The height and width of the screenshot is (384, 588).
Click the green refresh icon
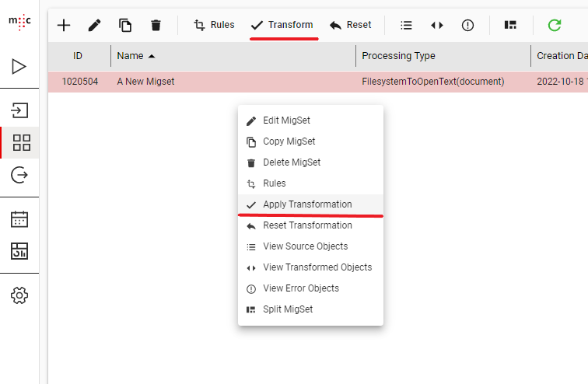click(x=554, y=25)
